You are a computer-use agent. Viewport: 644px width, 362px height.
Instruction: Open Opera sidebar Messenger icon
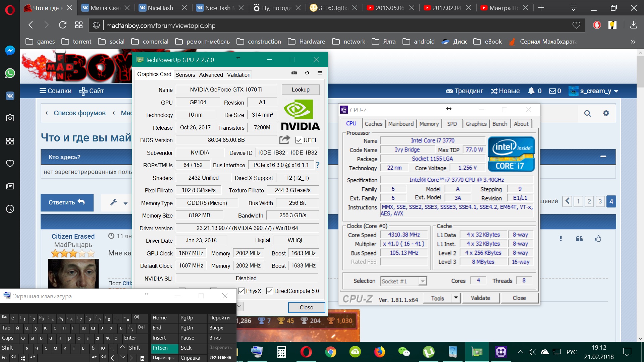[x=10, y=50]
